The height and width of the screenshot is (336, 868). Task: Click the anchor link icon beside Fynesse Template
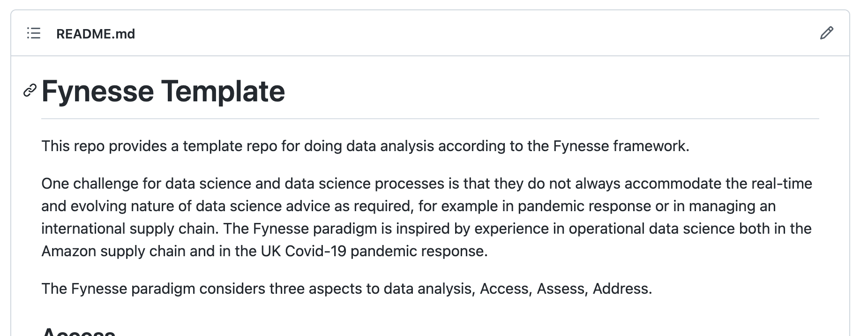pyautogui.click(x=30, y=91)
